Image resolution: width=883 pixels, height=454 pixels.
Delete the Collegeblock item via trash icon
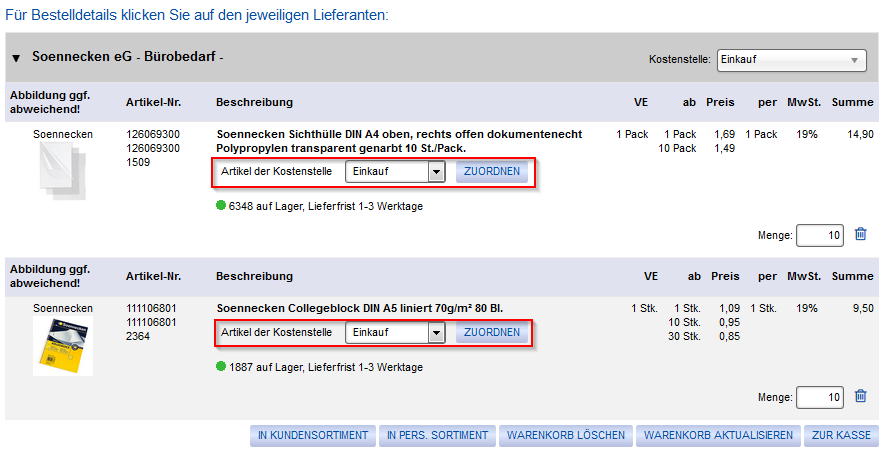[x=860, y=396]
